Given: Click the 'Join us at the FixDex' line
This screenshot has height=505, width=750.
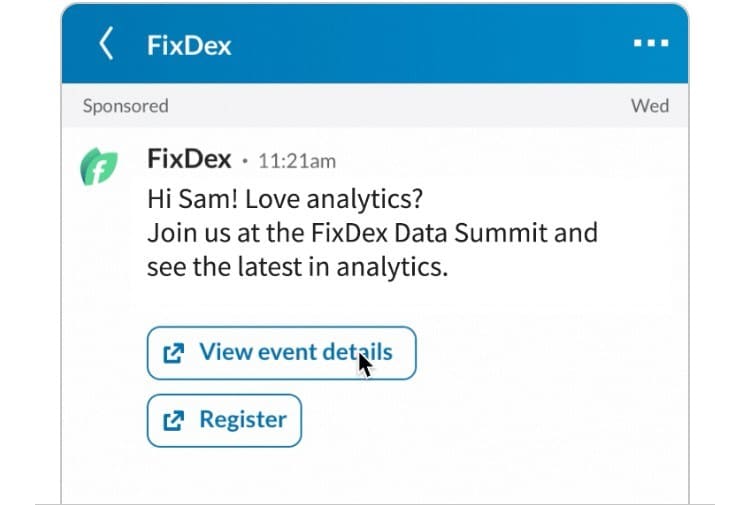Looking at the screenshot, I should point(372,233).
